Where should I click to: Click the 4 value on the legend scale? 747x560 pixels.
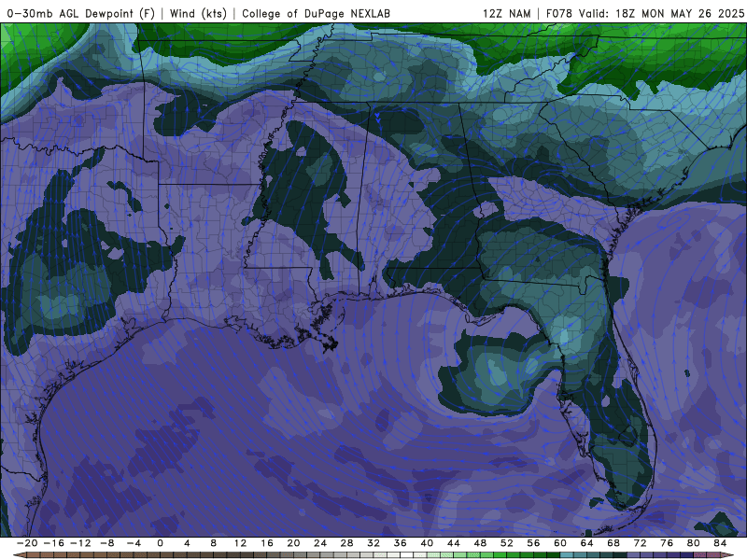[187, 543]
